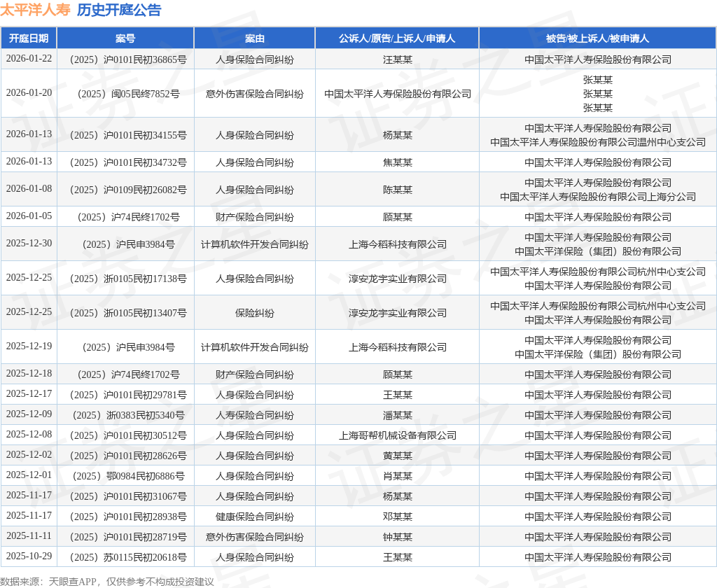Click the 数据来源 天眼查APP footer note
717x588 pixels.
(107, 582)
